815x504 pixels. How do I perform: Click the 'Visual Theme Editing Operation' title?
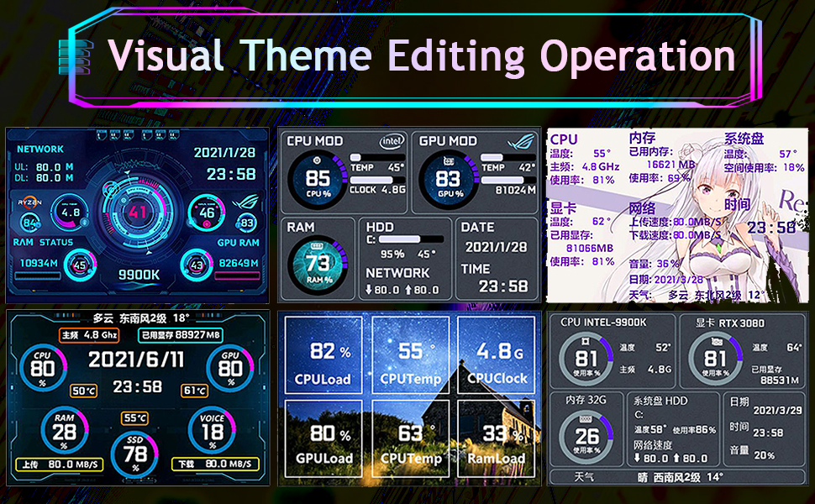point(422,55)
